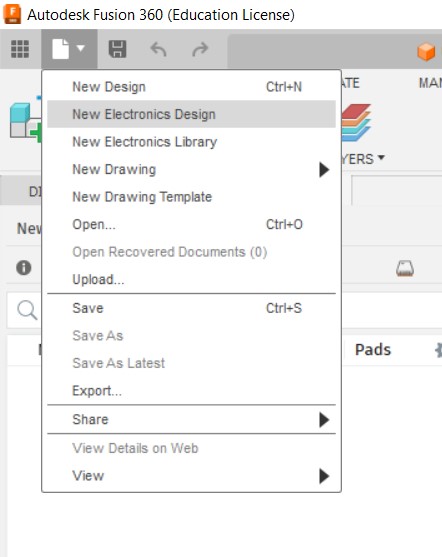The image size is (442, 557).
Task: Click the package footprint icon
Action: click(405, 269)
